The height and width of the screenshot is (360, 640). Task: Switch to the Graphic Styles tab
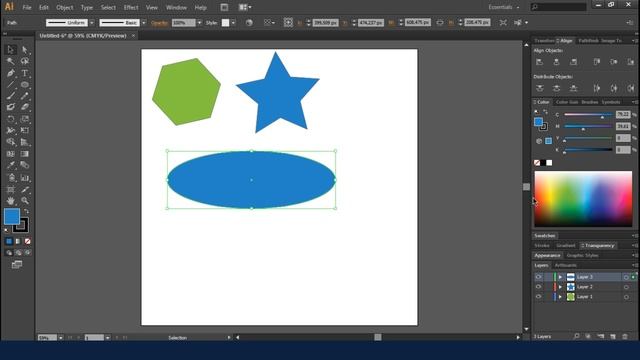[x=582, y=256]
